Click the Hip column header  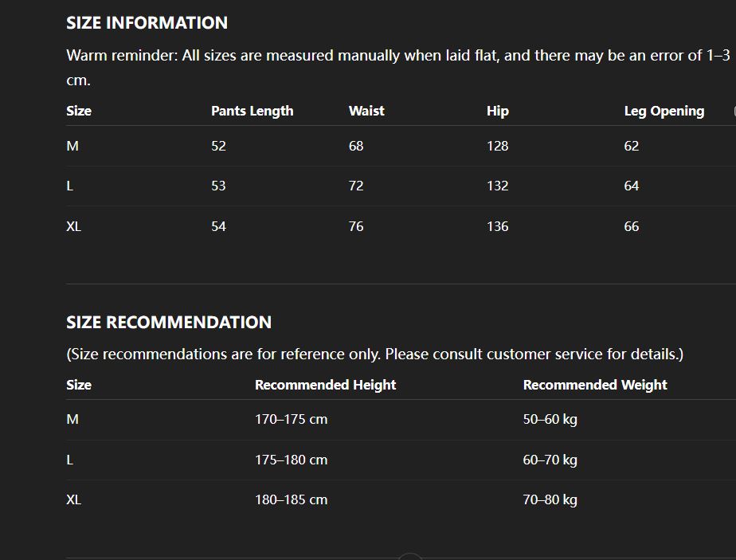tap(497, 112)
